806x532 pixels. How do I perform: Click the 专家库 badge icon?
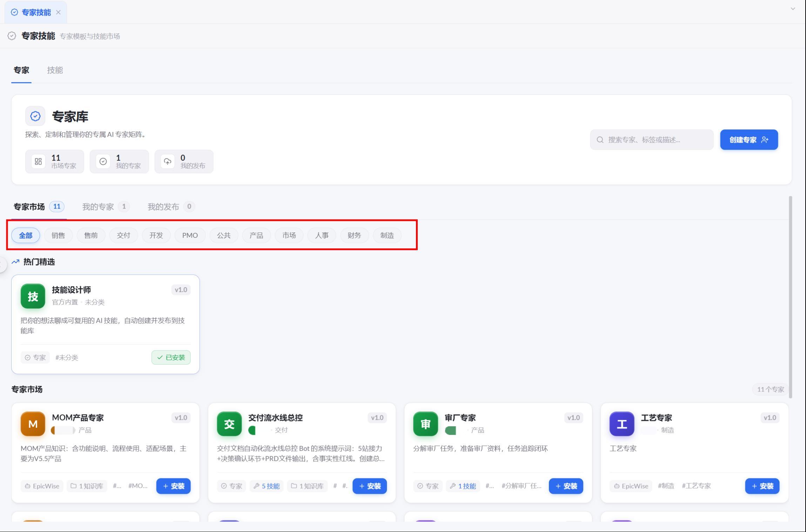35,116
